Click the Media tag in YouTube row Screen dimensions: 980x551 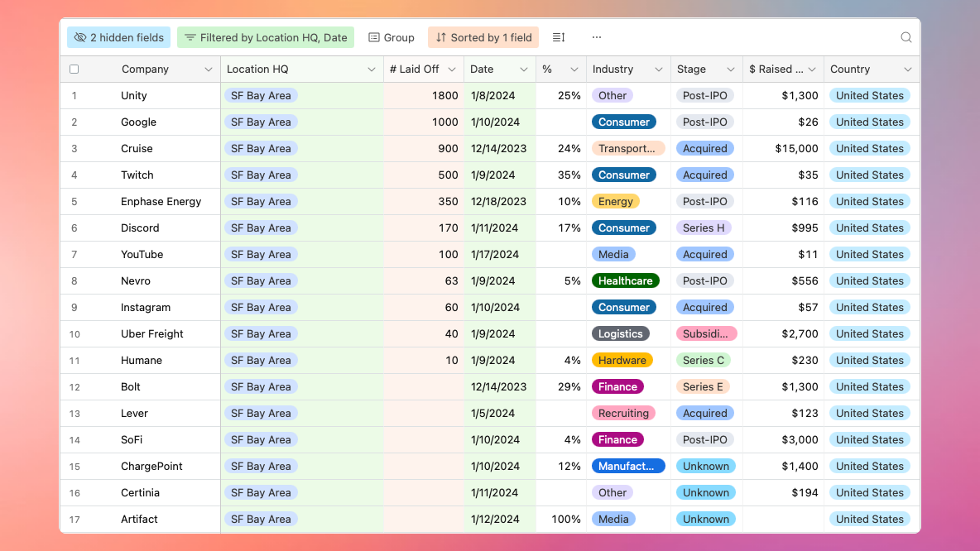pos(613,254)
